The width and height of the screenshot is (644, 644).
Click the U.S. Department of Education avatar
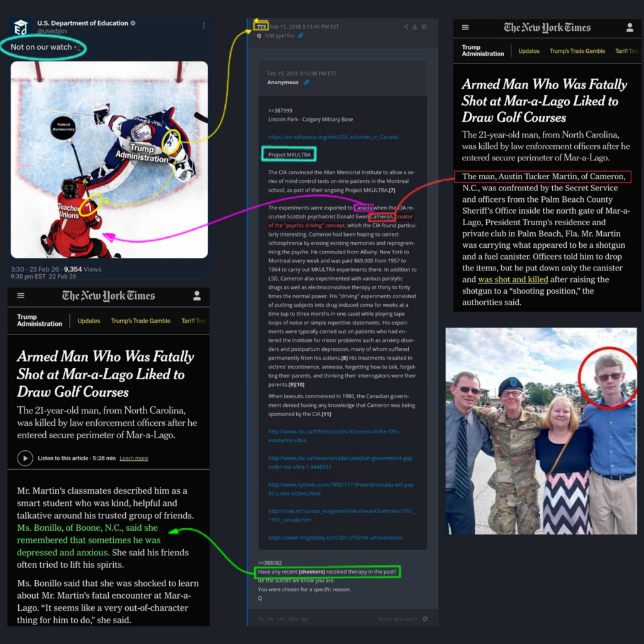click(21, 27)
